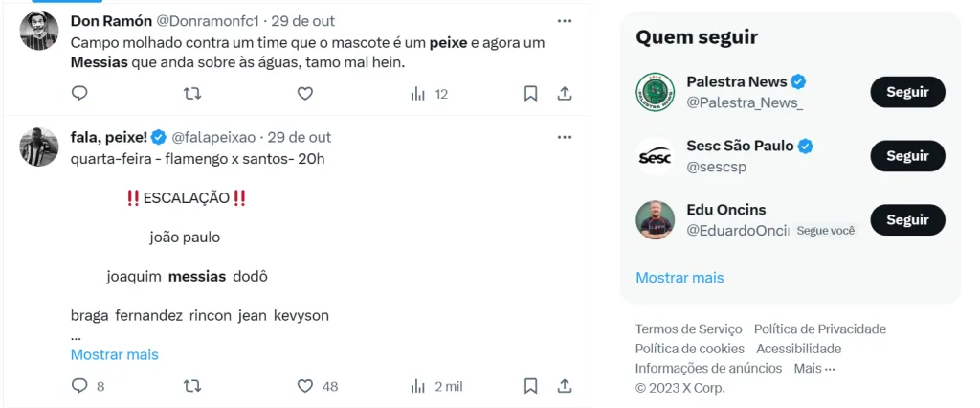Retweet Don Ramón's post
The image size is (980, 408).
pyautogui.click(x=192, y=93)
